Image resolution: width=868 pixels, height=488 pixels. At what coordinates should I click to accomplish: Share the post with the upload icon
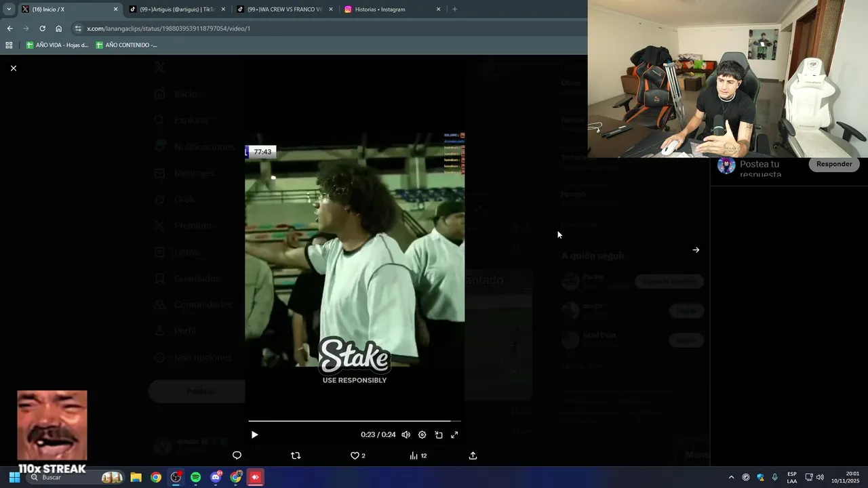pos(473,455)
